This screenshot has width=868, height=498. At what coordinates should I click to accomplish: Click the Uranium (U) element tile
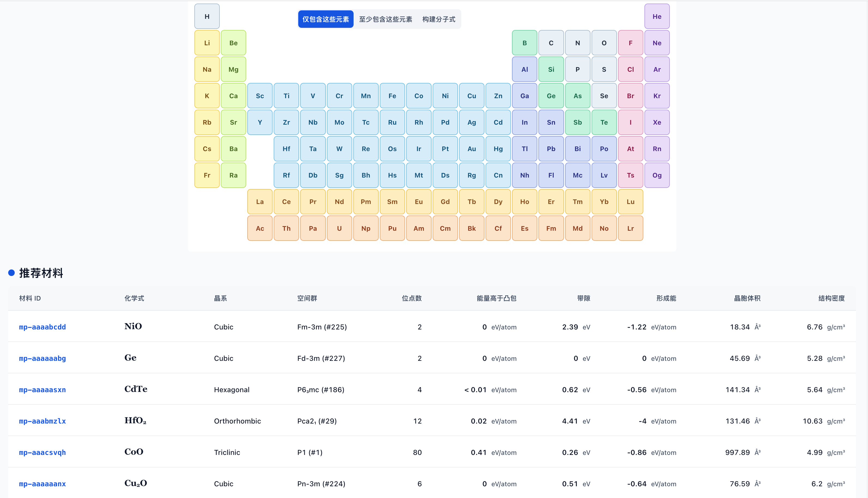click(339, 228)
